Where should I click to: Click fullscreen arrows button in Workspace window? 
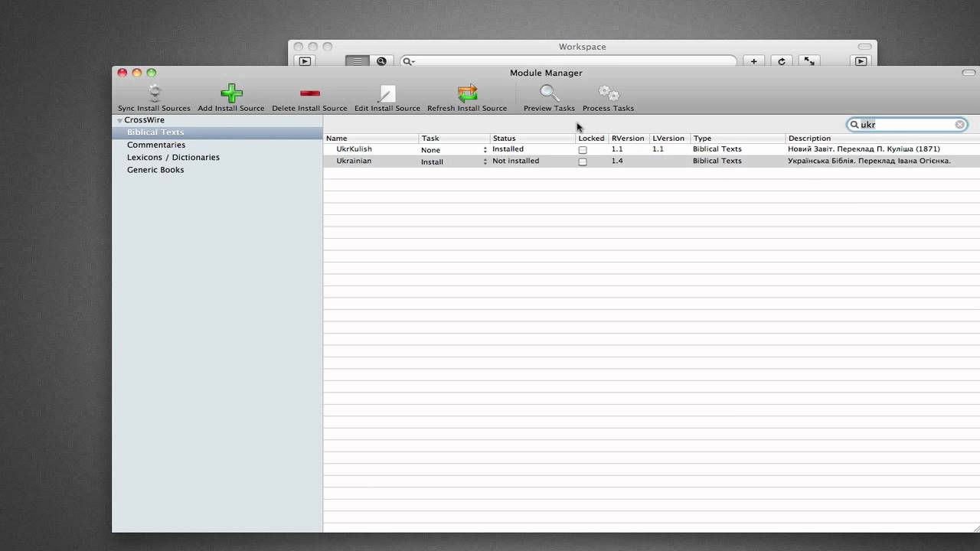809,61
